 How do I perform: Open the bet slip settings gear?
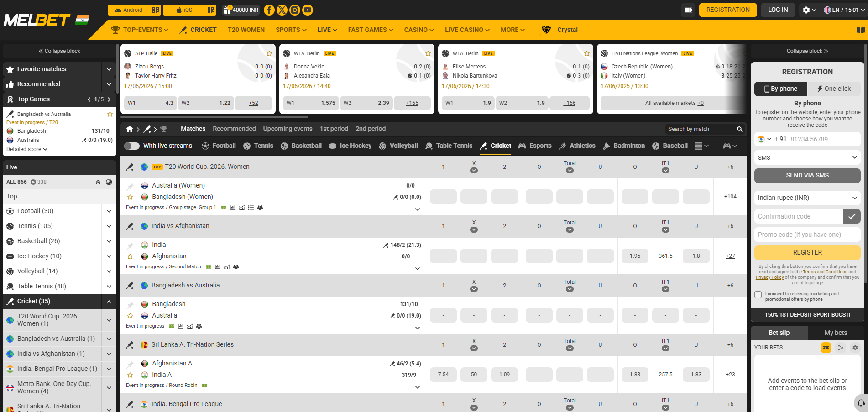(855, 348)
